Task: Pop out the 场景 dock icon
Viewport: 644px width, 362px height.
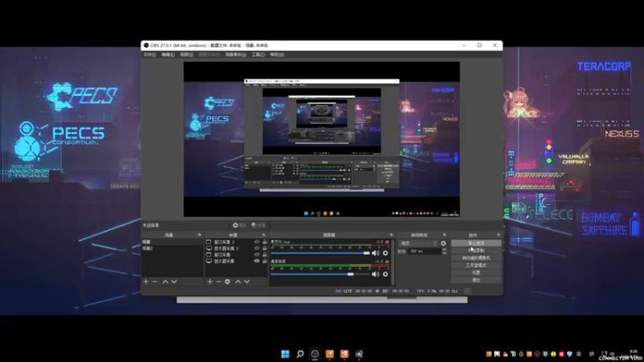Action: click(x=200, y=235)
